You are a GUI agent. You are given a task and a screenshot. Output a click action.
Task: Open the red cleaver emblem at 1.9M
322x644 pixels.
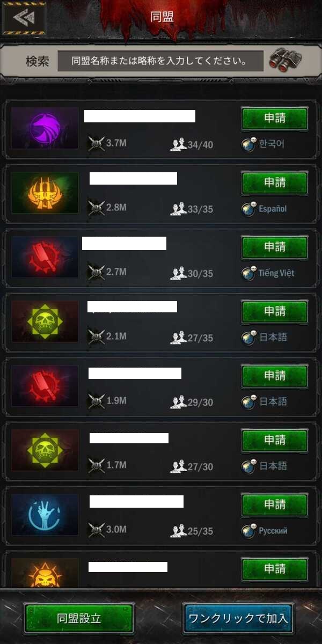point(45,386)
